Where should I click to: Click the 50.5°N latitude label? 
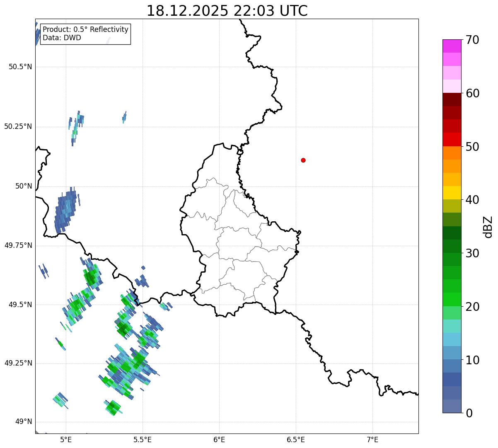[x=20, y=67]
